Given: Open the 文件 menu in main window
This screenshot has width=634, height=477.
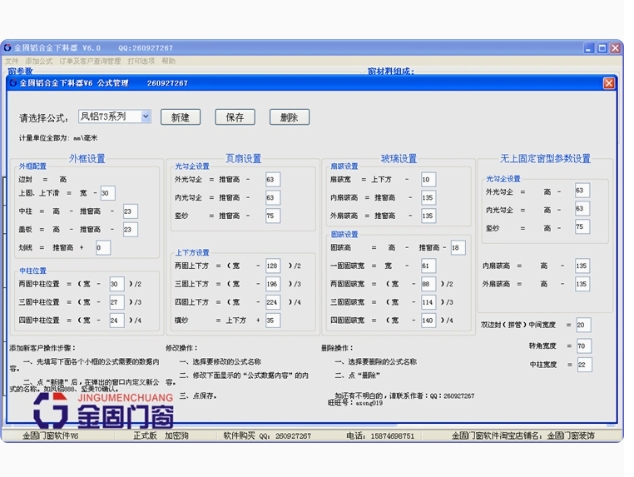Looking at the screenshot, I should (11, 61).
